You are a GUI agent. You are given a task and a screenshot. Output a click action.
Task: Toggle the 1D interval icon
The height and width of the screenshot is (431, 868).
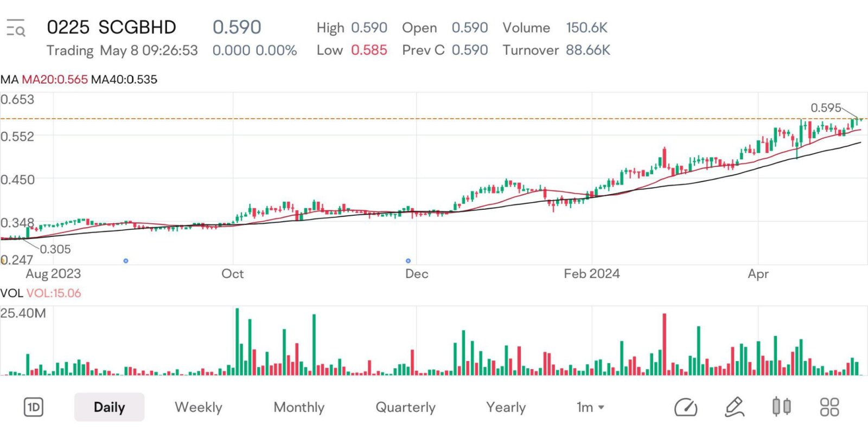[34, 407]
